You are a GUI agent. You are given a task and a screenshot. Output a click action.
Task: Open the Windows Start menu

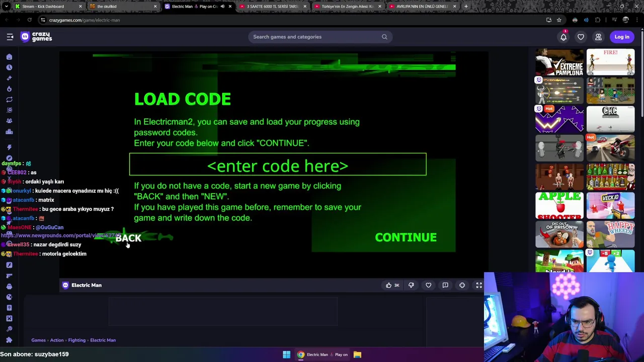[286, 354]
